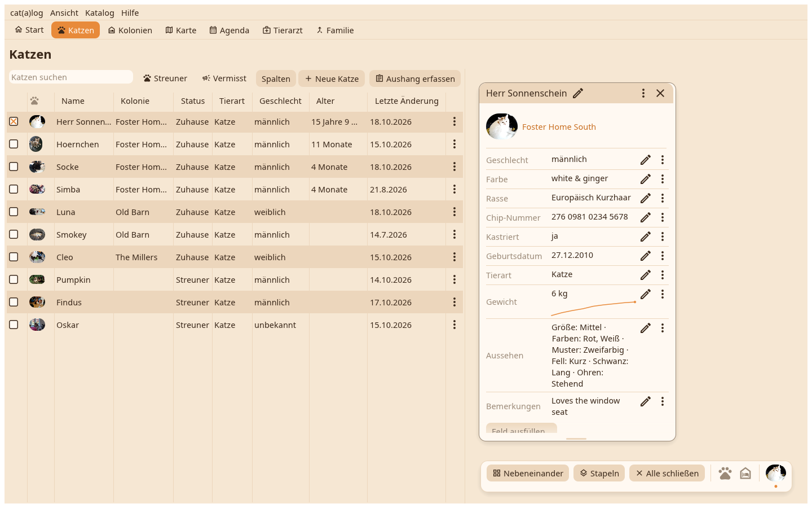This screenshot has width=812, height=508.
Task: Open the Katalog menu
Action: (x=100, y=13)
